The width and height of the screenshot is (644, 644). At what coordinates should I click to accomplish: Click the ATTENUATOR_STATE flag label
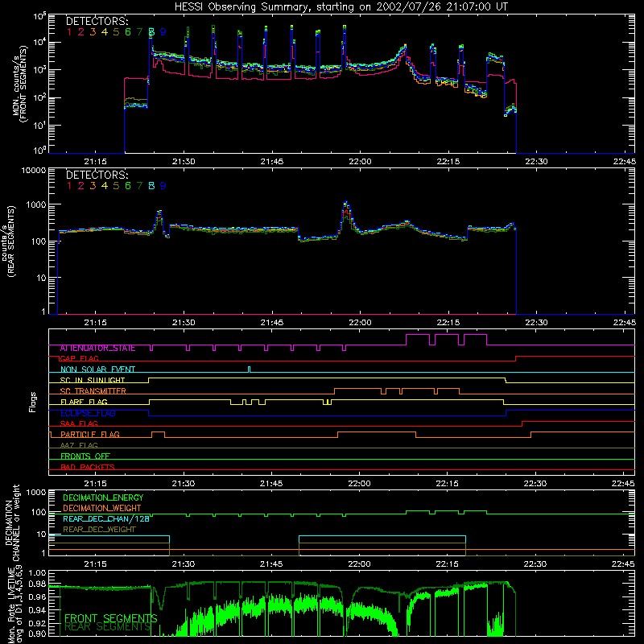97,349
